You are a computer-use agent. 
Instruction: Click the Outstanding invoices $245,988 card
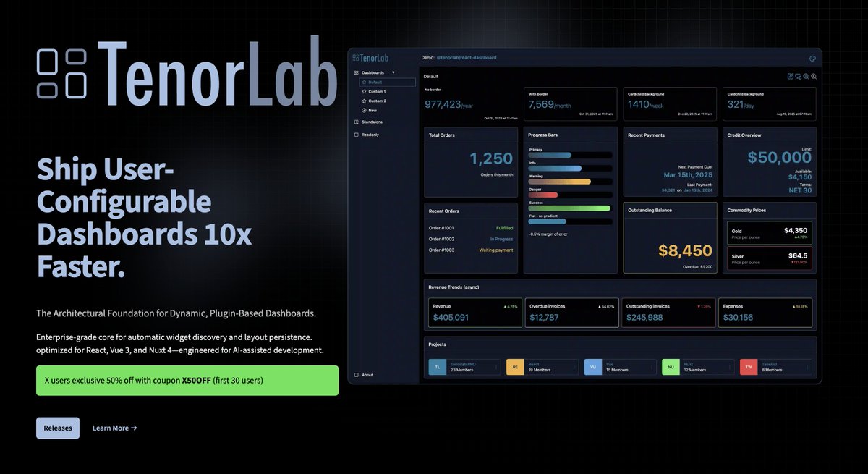pos(668,313)
